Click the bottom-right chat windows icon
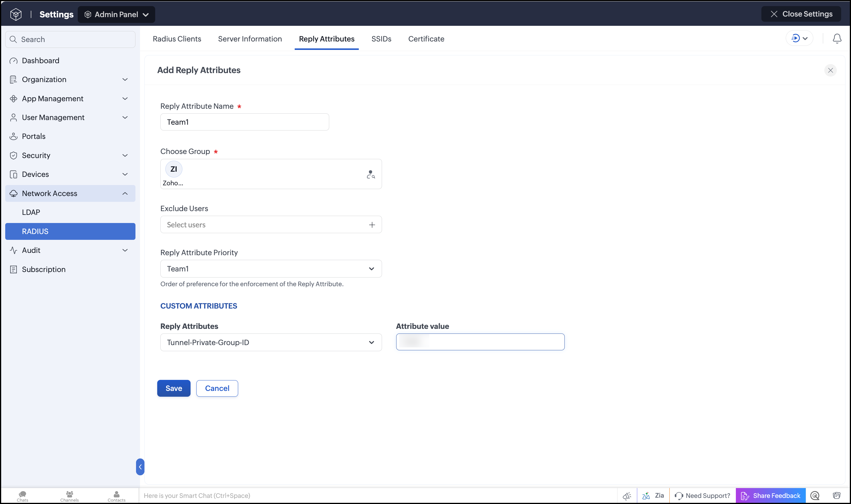This screenshot has height=504, width=851. click(836, 496)
